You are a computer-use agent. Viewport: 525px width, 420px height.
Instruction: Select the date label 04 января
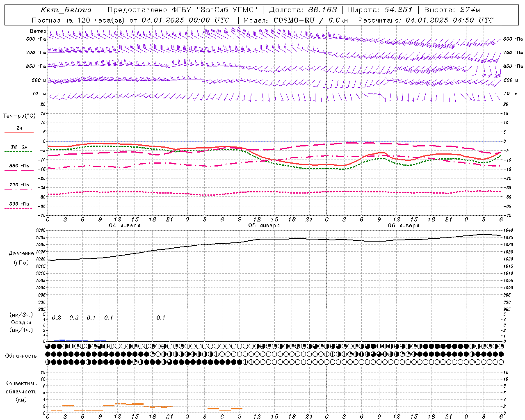coord(124,226)
